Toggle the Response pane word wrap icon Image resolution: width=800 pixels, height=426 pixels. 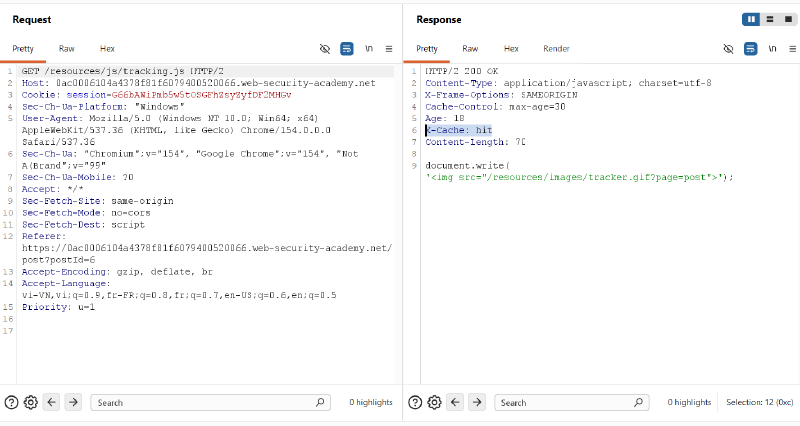[x=751, y=49]
